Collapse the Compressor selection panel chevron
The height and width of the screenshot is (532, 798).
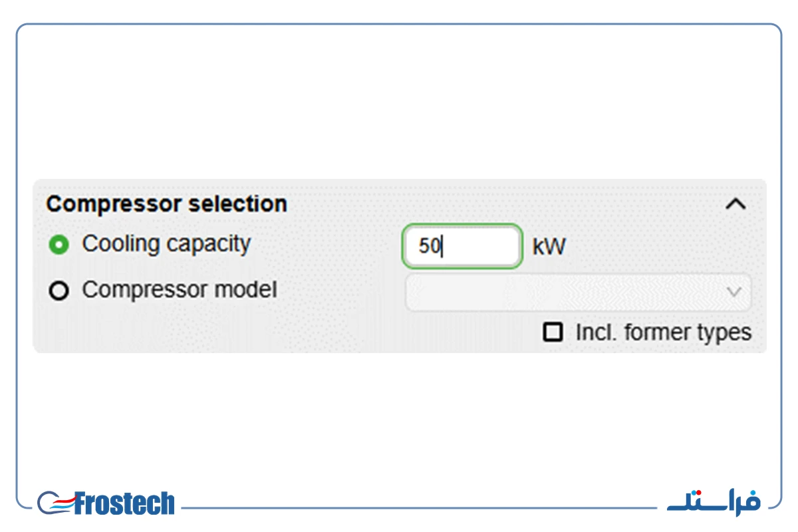[x=735, y=204]
